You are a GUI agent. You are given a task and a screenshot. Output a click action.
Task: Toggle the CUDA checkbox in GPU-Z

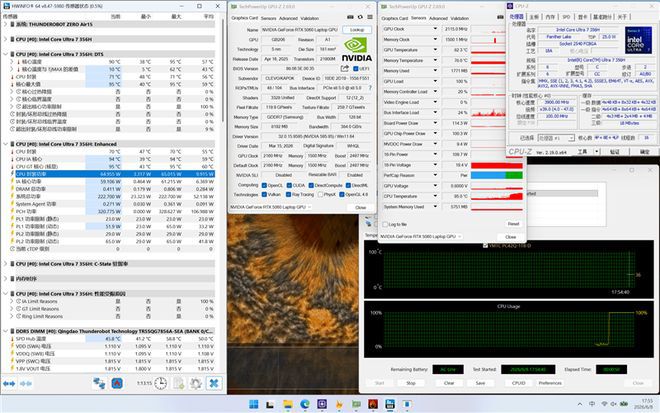click(289, 185)
